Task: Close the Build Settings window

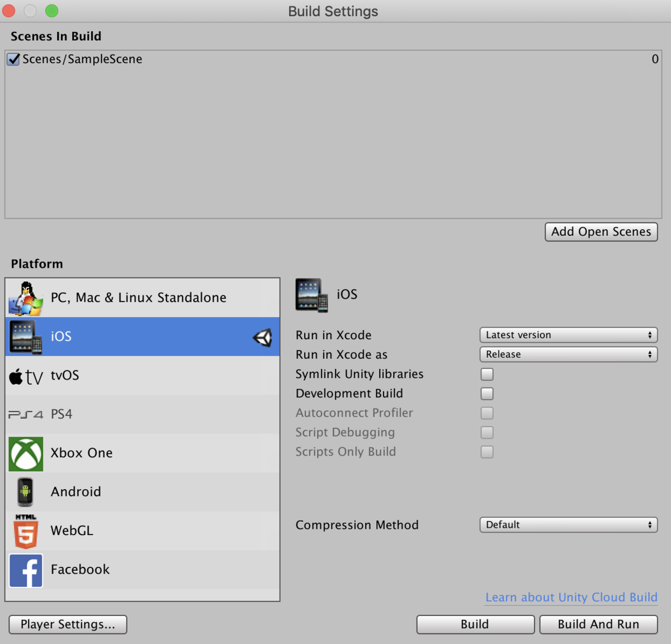Action: [9, 11]
